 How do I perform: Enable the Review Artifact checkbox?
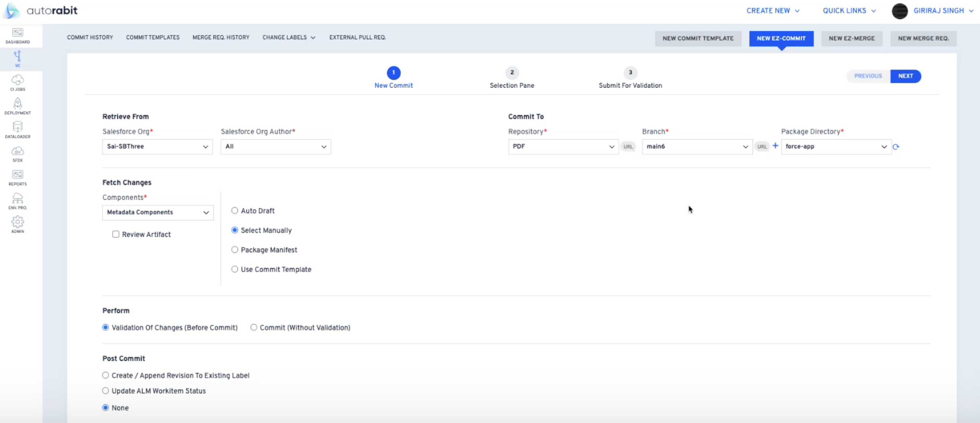116,234
